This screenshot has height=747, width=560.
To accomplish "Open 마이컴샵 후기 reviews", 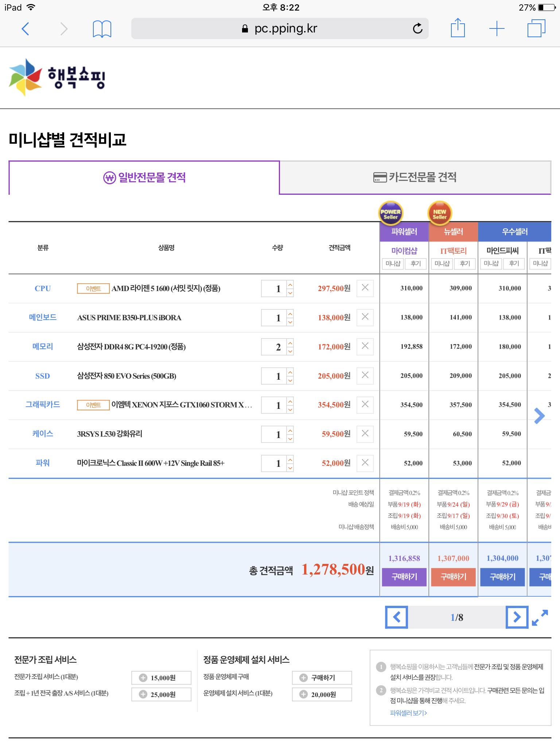I will click(416, 263).
